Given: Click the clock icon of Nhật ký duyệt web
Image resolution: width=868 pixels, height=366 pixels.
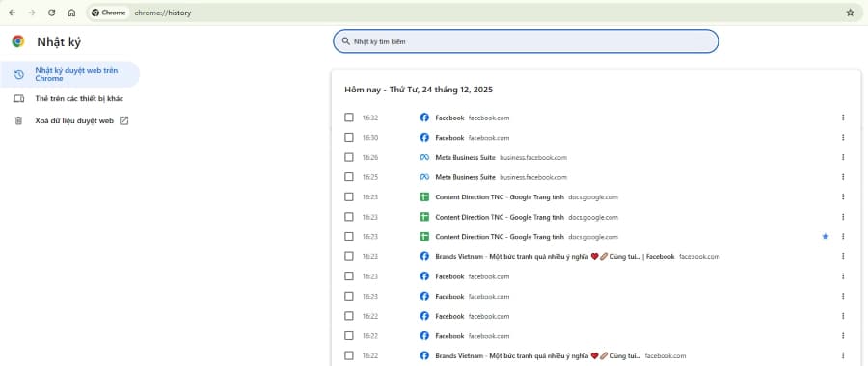Looking at the screenshot, I should (x=19, y=74).
